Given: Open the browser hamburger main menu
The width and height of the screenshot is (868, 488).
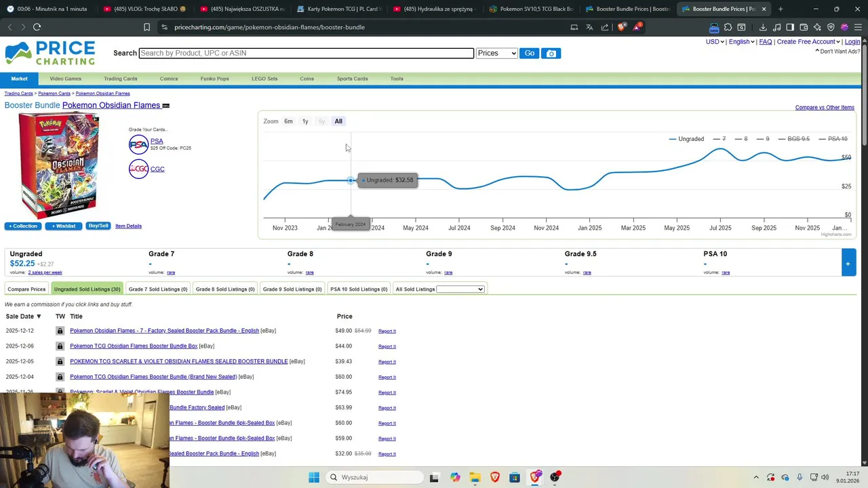Looking at the screenshot, I should coord(858,27).
